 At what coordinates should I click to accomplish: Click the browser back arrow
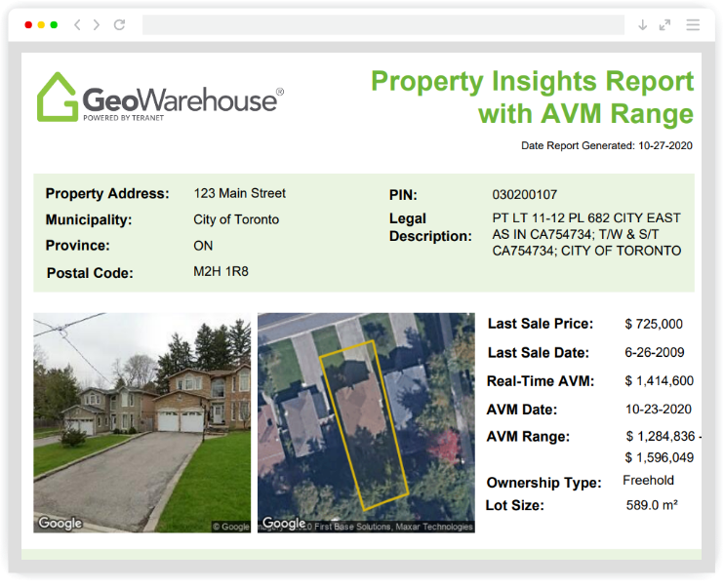tap(77, 24)
